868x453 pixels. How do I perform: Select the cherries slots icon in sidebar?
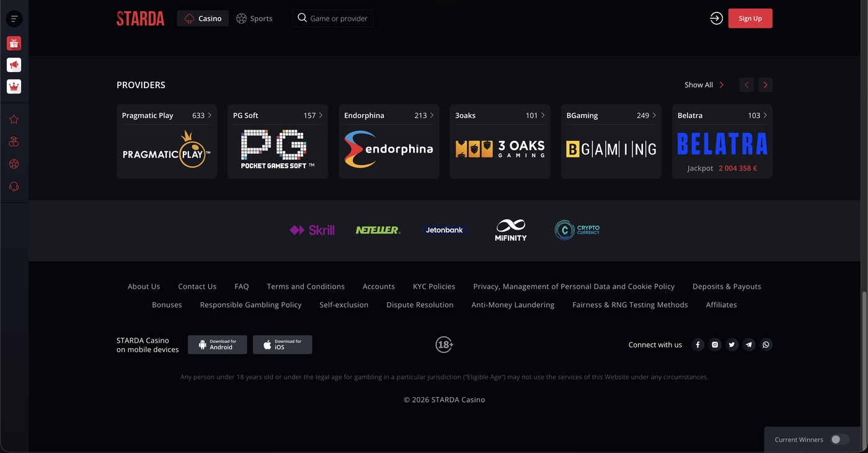click(x=14, y=142)
